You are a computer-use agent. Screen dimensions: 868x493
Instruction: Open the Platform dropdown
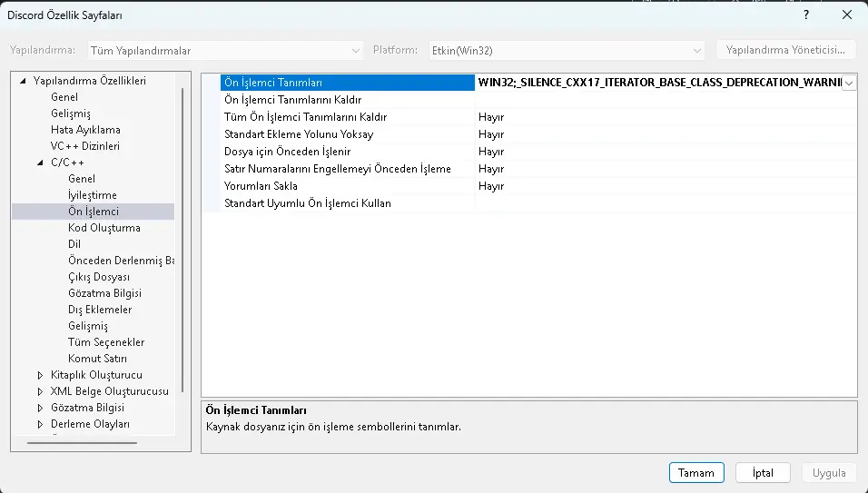point(567,50)
